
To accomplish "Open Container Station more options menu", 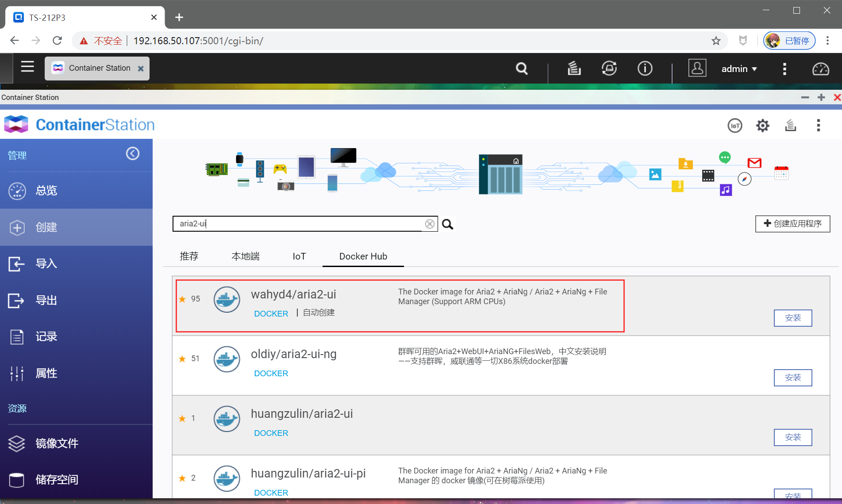I will pos(818,126).
